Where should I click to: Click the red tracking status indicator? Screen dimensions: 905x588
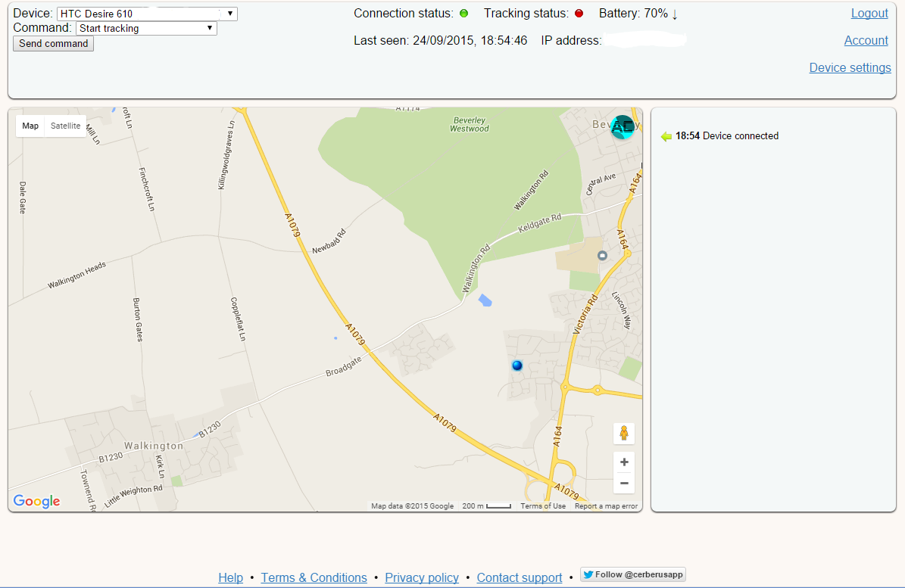tap(579, 14)
